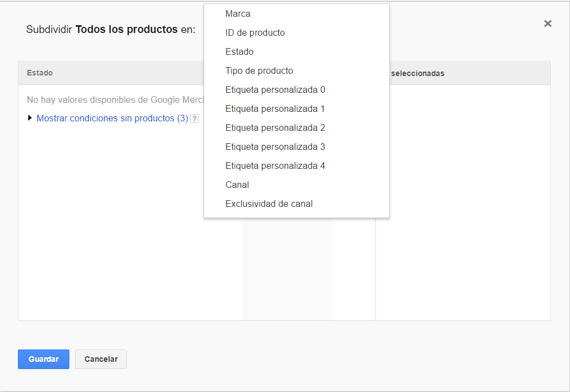Select Etiqueta personalizada 0
The height and width of the screenshot is (392, 570).
click(x=296, y=89)
